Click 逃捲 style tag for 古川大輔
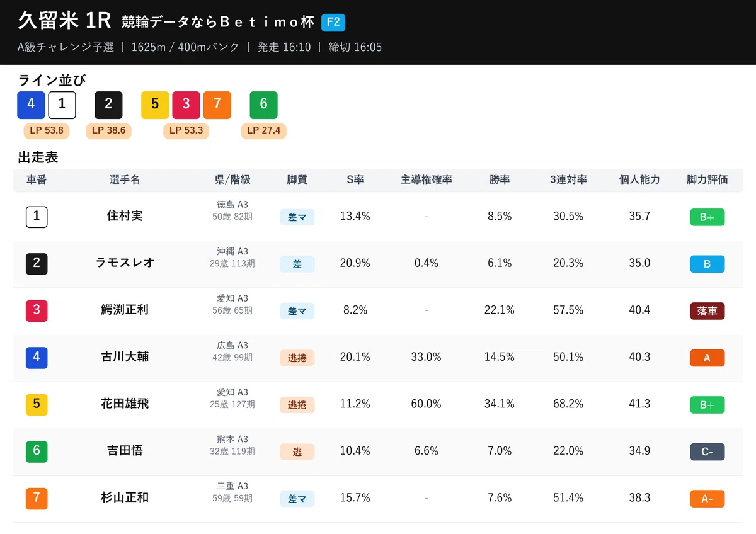The width and height of the screenshot is (756, 534). (297, 358)
